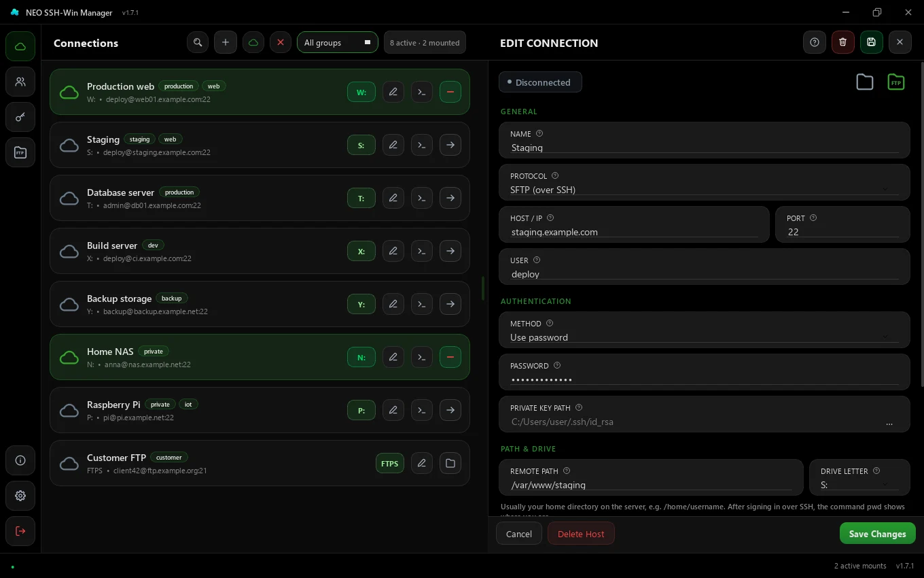Viewport: 924px width, 578px height.
Task: Open terminal for Database server
Action: click(x=422, y=198)
